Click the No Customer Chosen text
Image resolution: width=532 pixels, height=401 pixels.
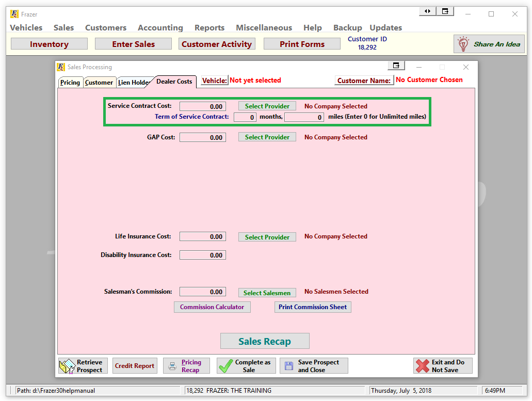point(429,79)
